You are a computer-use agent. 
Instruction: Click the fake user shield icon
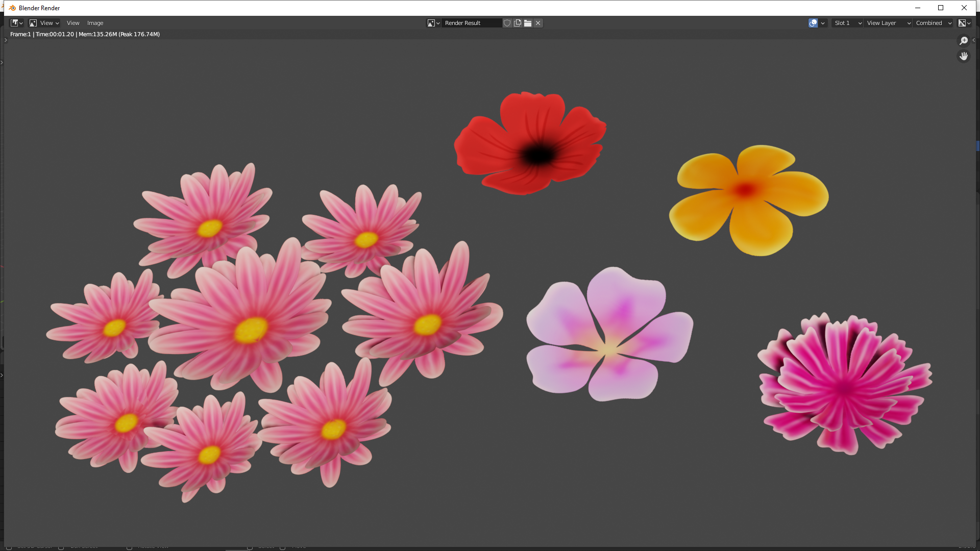507,23
